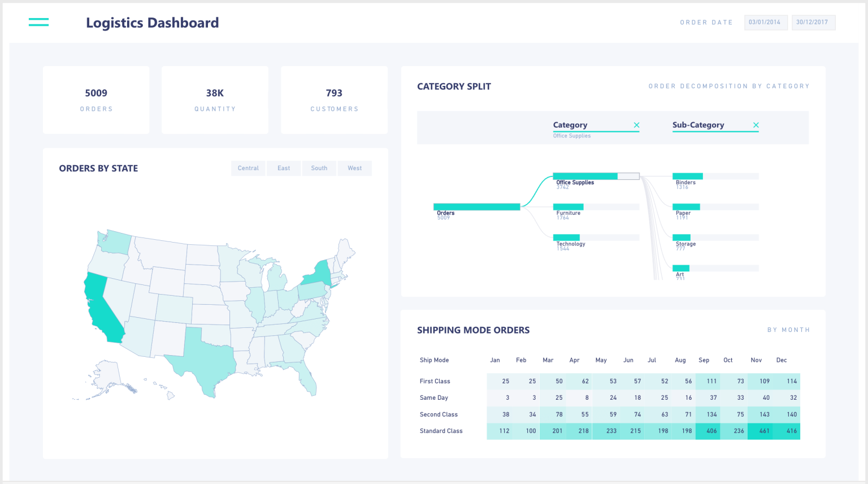The height and width of the screenshot is (484, 868).
Task: Select the Technology bar in Category Split
Action: click(567, 237)
